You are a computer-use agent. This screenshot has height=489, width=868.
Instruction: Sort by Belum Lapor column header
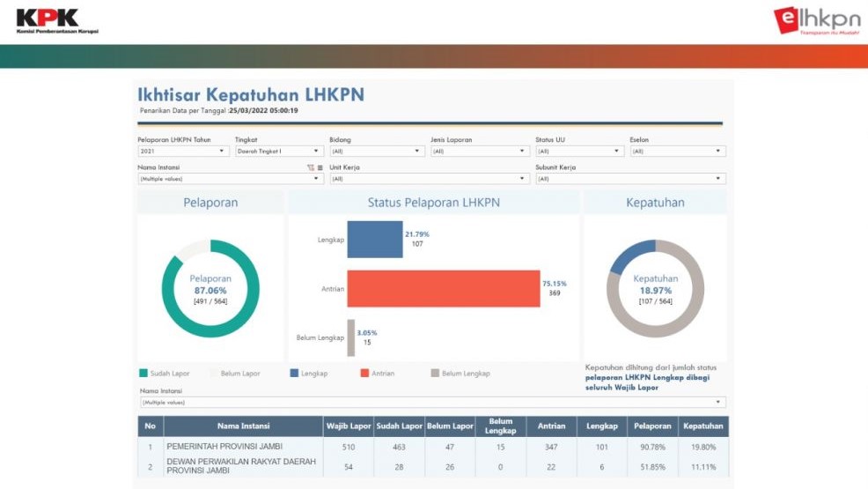pos(450,426)
